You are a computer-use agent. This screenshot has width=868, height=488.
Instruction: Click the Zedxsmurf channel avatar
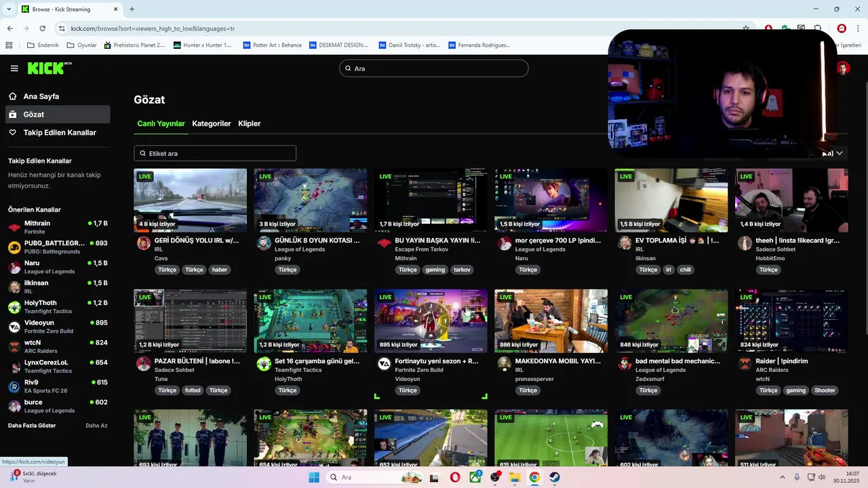tap(625, 364)
